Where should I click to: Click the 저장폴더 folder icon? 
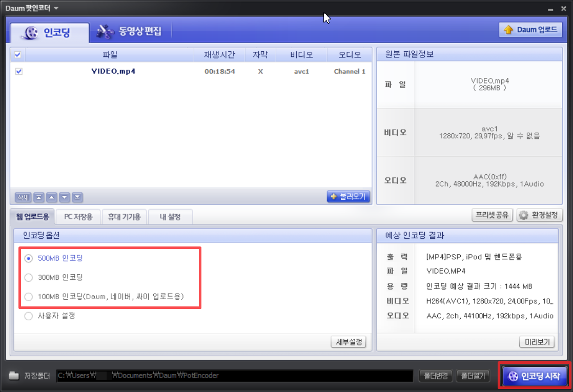coord(14,375)
